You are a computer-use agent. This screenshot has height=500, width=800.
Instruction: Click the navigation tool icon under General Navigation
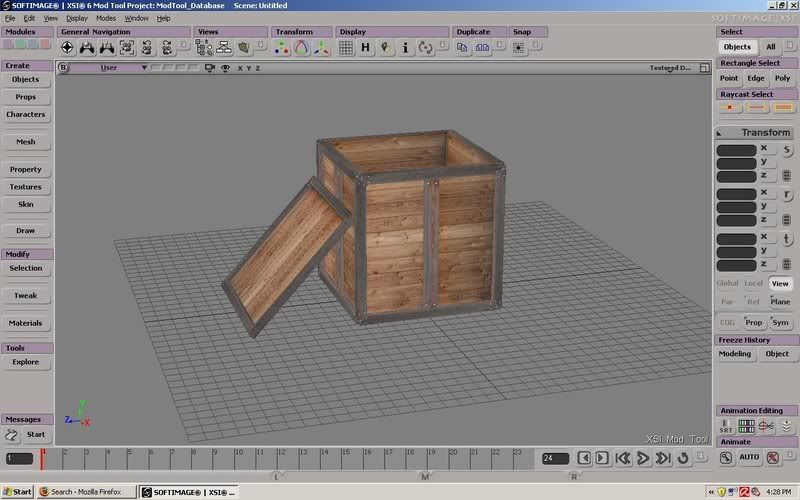click(67, 48)
